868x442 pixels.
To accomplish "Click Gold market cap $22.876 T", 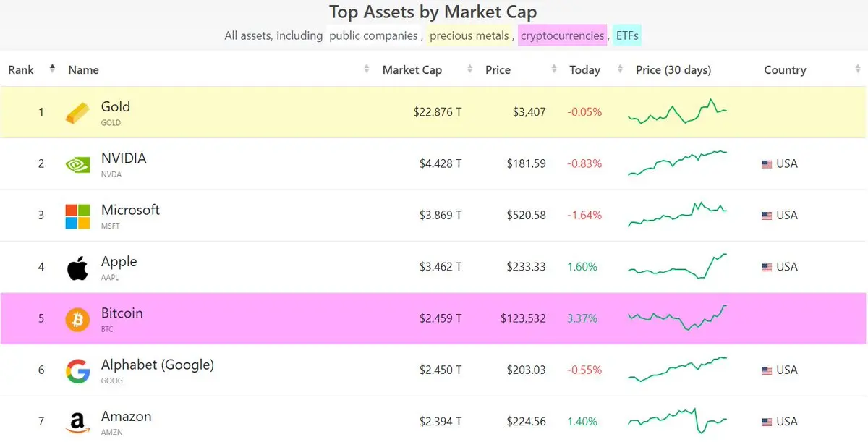I will point(438,112).
